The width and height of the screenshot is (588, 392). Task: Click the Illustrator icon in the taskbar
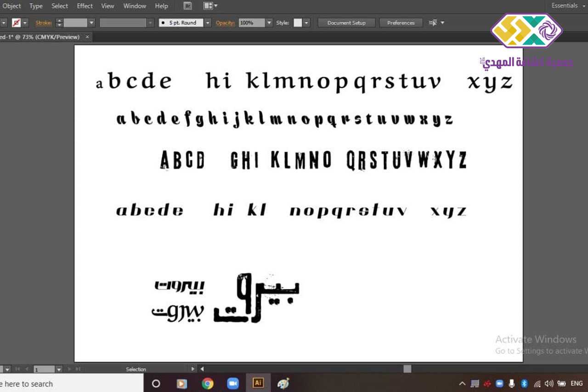(x=258, y=383)
